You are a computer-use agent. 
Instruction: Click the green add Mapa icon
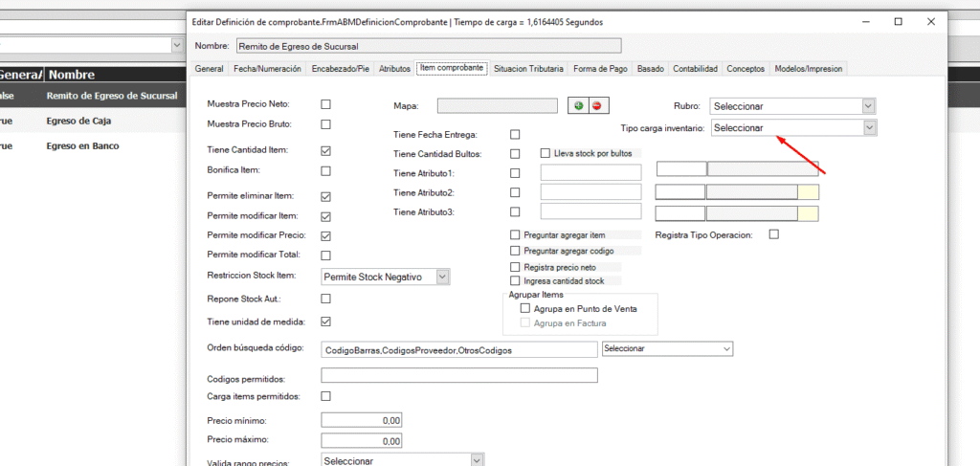point(578,106)
